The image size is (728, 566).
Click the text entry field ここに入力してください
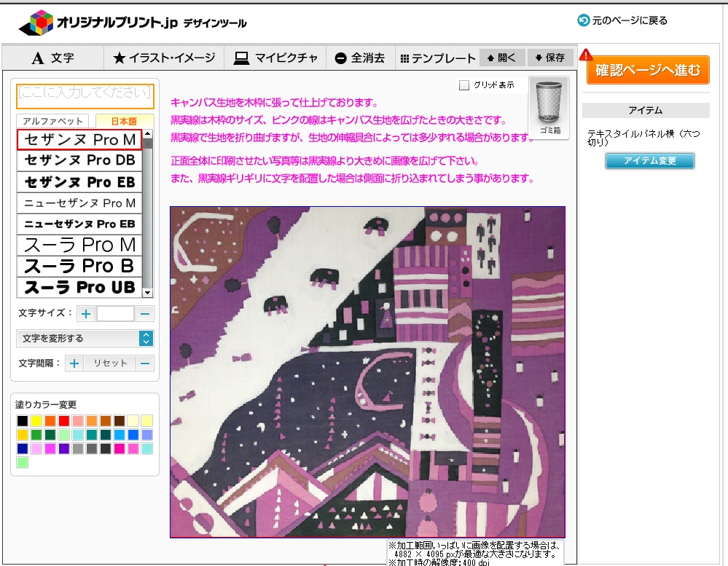coord(85,96)
